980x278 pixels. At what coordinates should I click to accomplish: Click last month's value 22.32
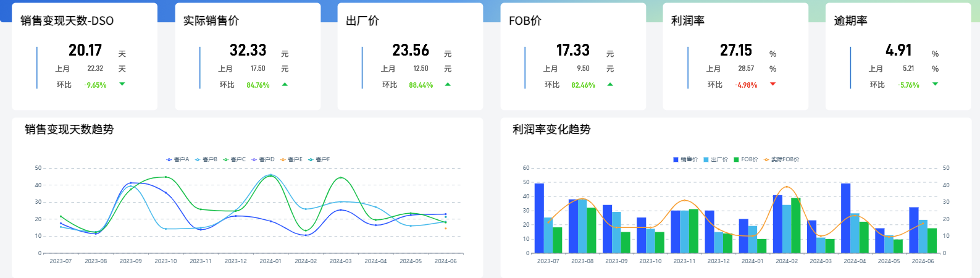point(95,69)
